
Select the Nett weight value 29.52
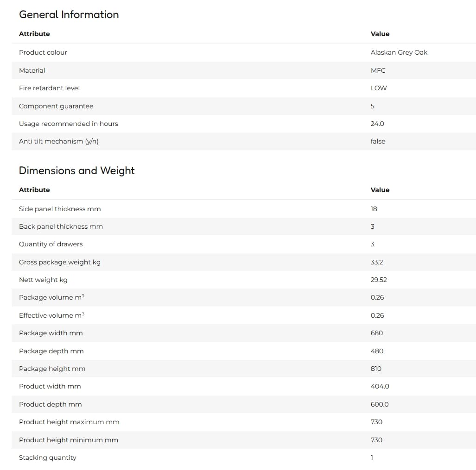click(x=379, y=280)
